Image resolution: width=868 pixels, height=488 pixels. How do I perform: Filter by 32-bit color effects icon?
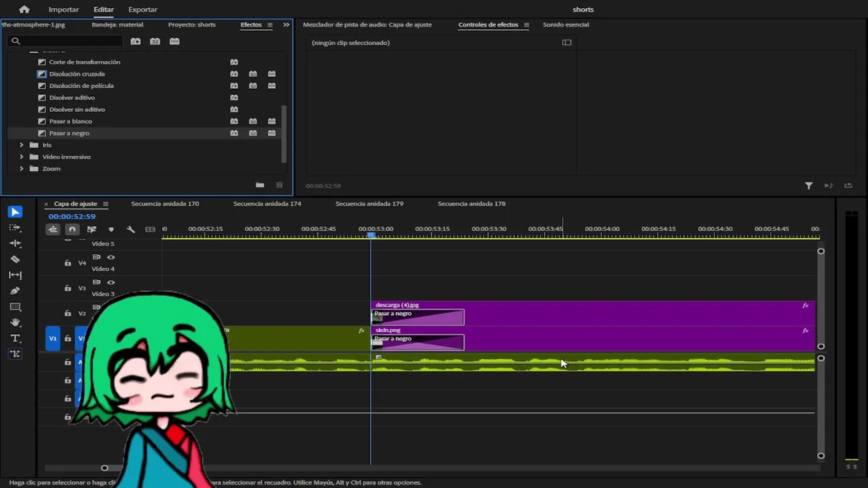(x=155, y=41)
